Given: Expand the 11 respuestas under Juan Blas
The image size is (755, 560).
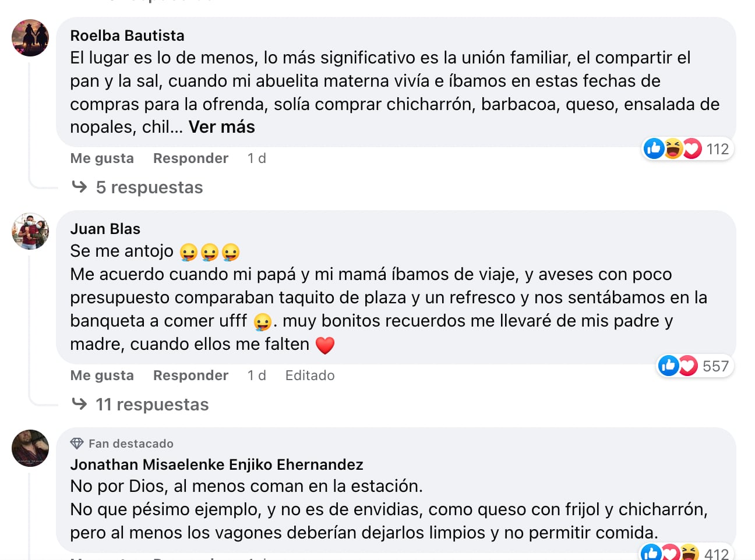Looking at the screenshot, I should pos(152,404).
